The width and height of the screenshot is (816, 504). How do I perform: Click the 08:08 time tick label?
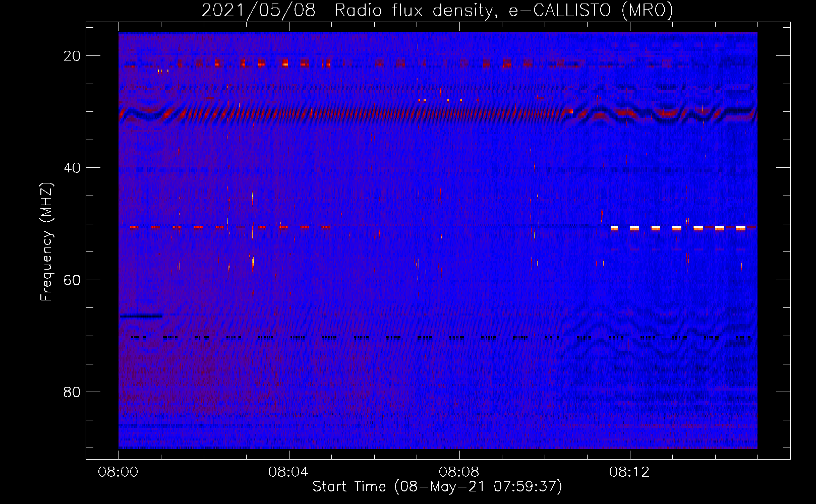click(459, 472)
